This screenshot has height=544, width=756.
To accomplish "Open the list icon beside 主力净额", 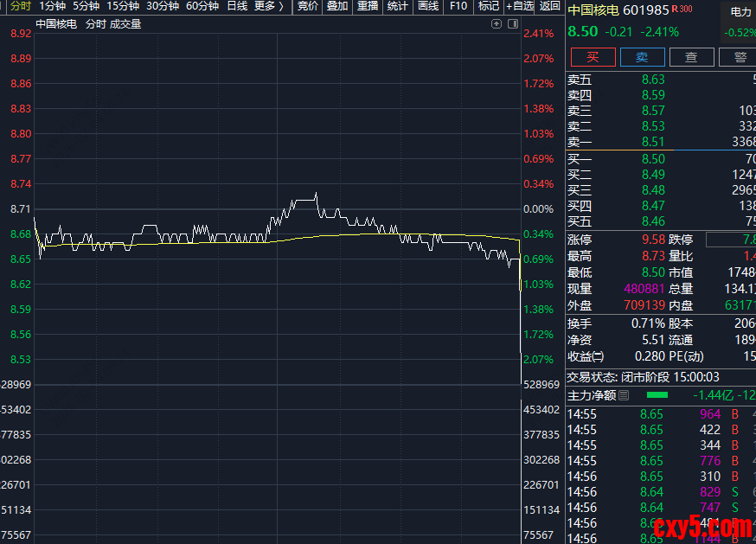I will [624, 395].
